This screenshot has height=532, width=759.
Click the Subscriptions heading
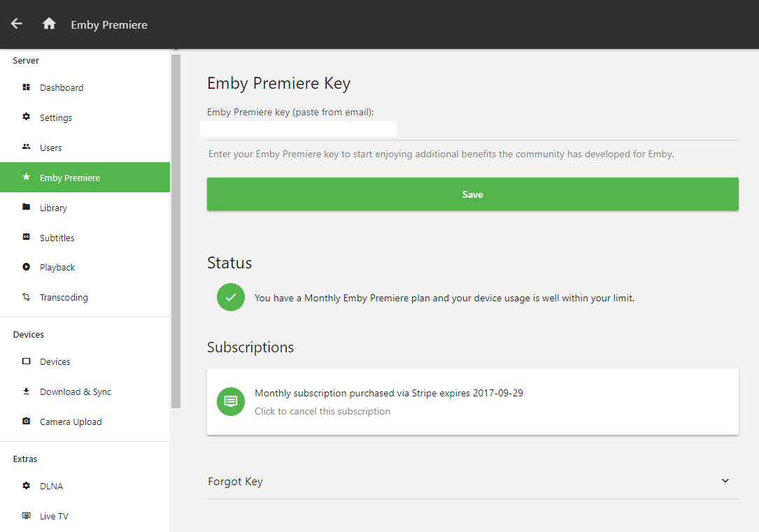click(x=250, y=347)
